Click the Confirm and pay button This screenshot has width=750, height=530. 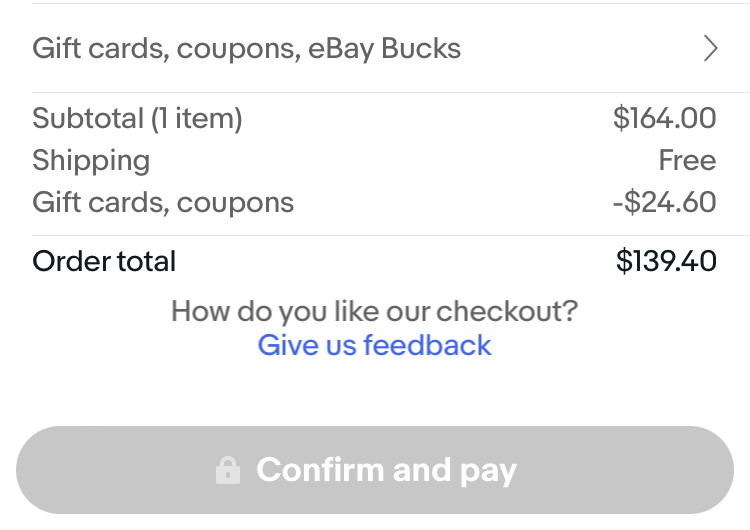pos(375,470)
